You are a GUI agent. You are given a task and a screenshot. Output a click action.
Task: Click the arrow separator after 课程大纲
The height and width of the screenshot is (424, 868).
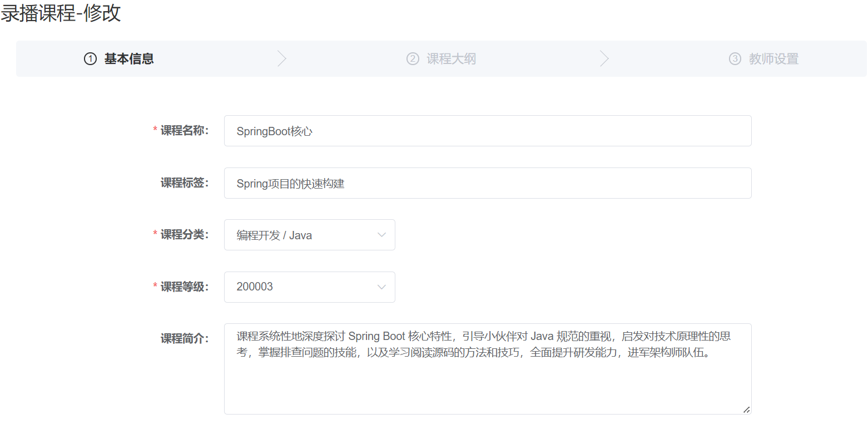pyautogui.click(x=604, y=59)
